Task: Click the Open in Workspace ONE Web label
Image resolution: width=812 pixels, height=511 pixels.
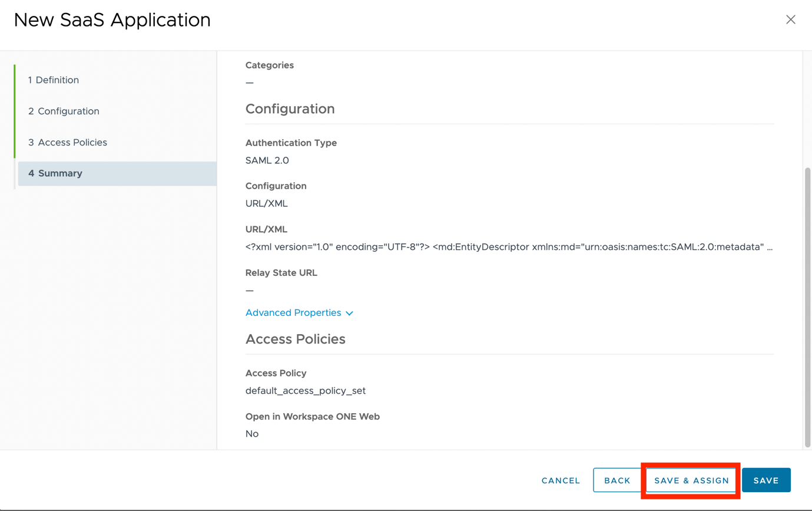Action: (313, 417)
